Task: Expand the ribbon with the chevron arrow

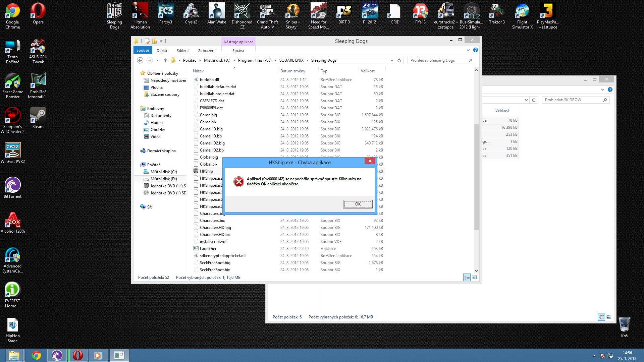Action: 468,50
